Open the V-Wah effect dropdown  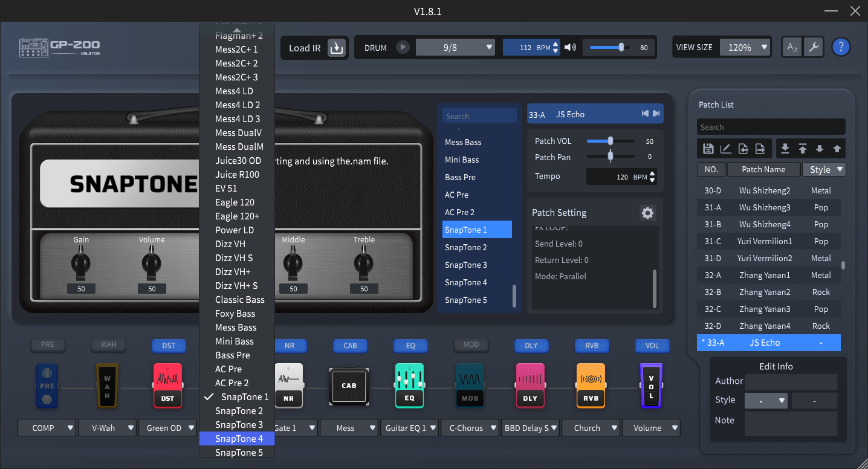108,428
